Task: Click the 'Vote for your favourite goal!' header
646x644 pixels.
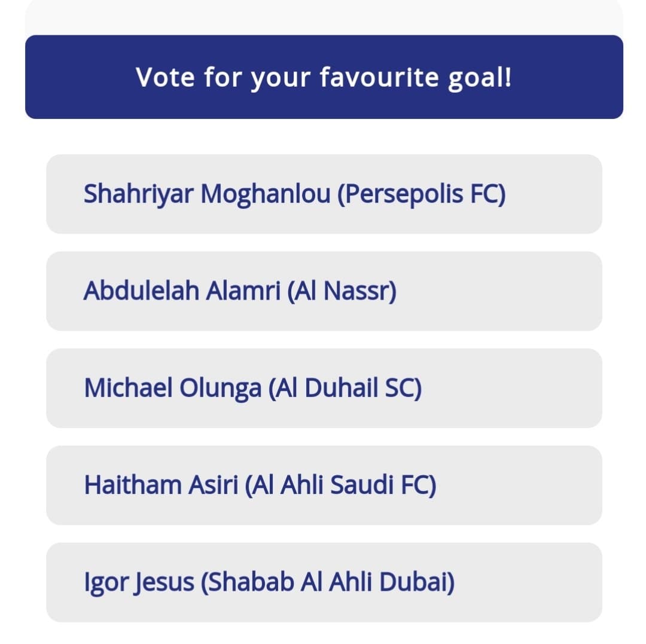Action: pyautogui.click(x=323, y=77)
